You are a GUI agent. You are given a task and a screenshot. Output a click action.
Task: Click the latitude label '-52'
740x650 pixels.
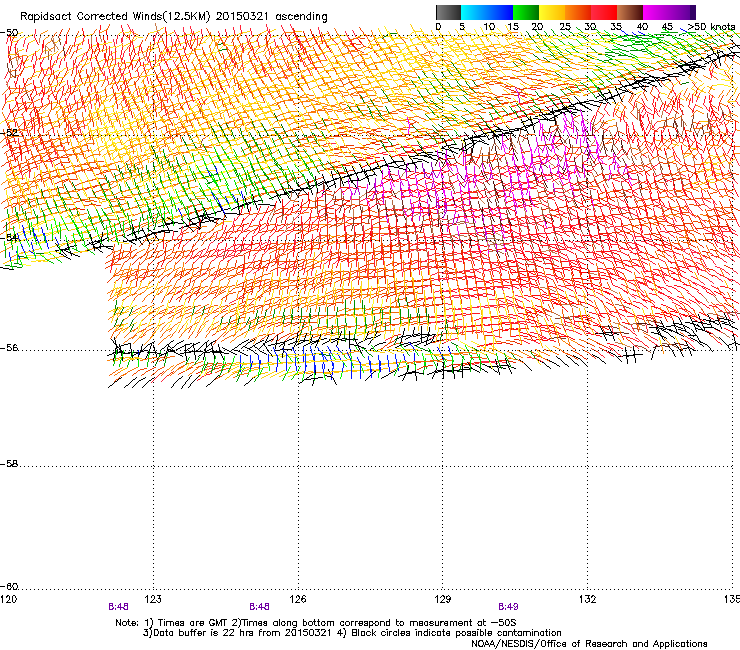pos(9,132)
